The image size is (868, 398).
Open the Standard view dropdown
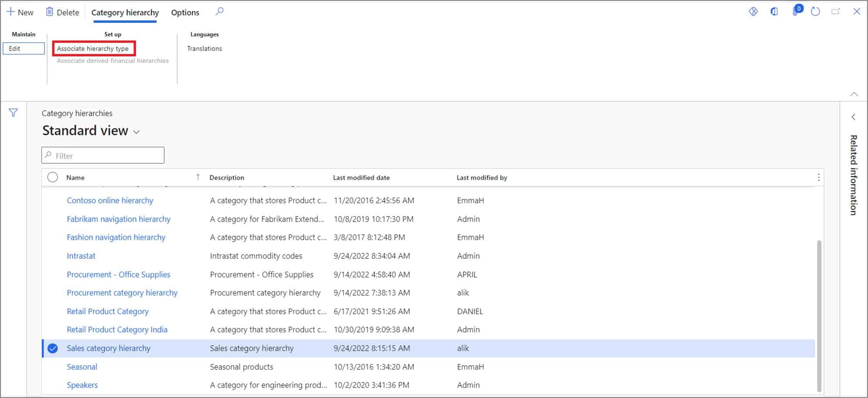(x=136, y=131)
